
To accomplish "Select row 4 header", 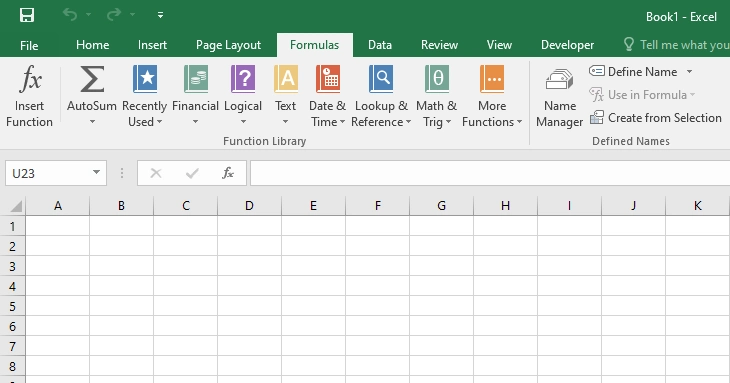I will point(13,286).
